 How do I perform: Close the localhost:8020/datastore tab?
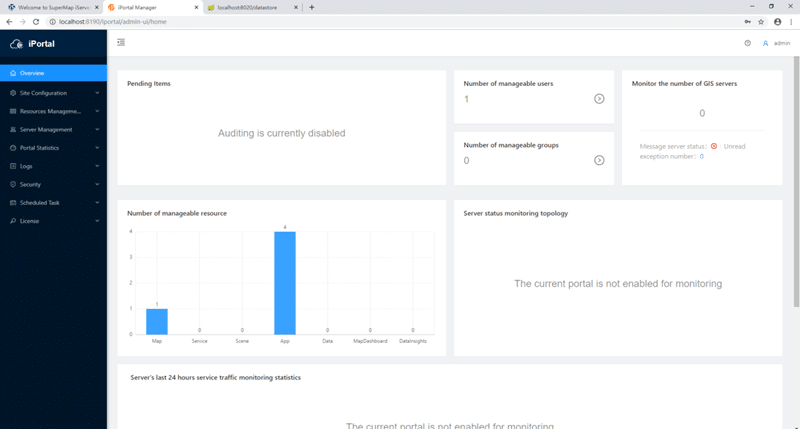point(295,7)
